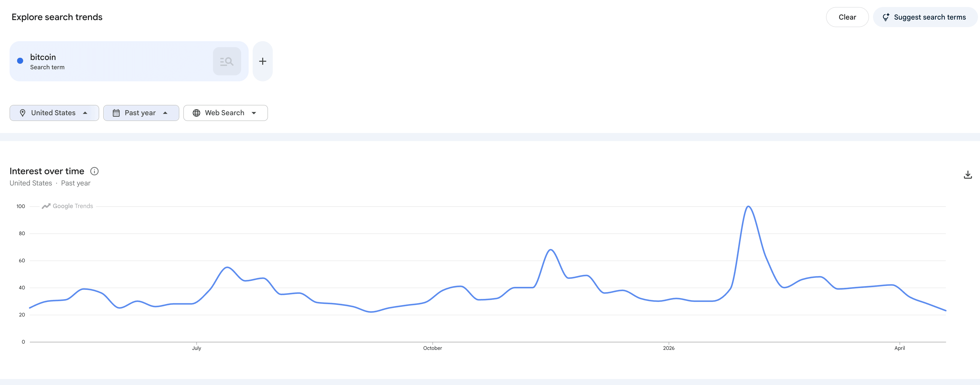Click the calendar icon in date filter
Image resolution: width=980 pixels, height=385 pixels.
[116, 113]
